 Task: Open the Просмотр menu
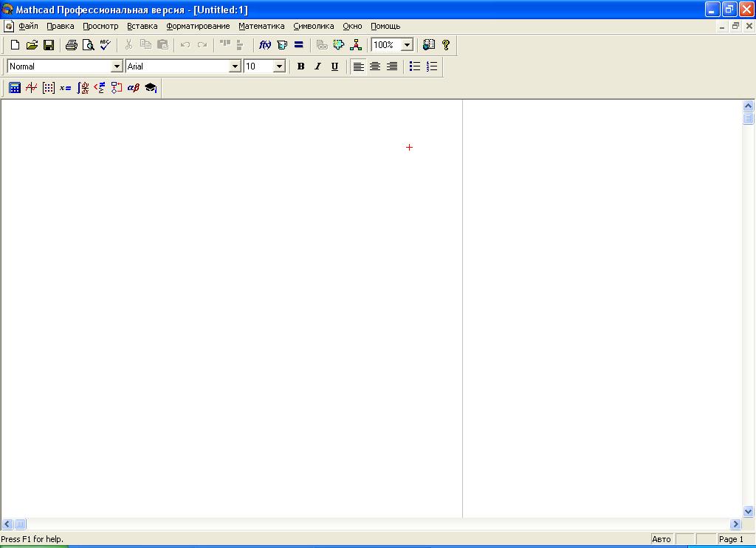(x=100, y=26)
